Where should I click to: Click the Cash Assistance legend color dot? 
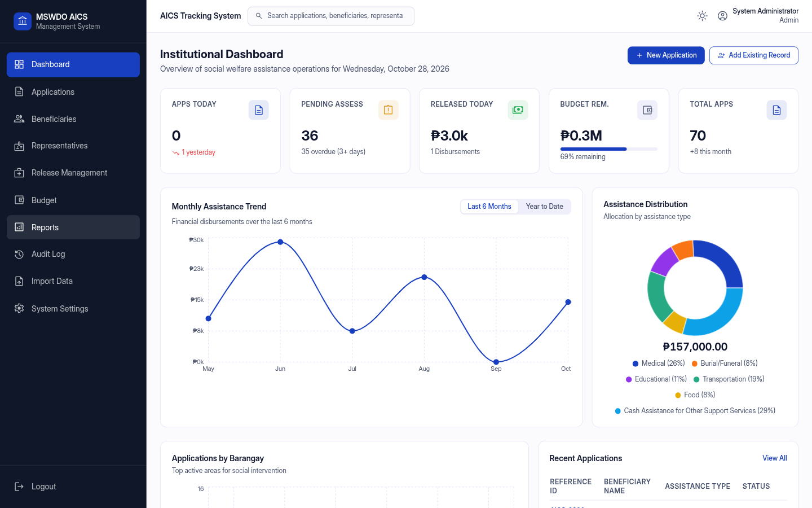[x=618, y=411]
